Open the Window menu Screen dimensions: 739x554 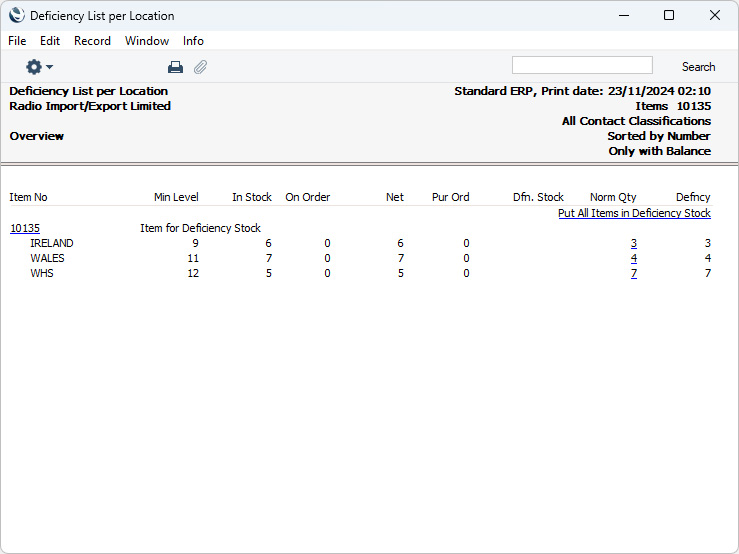point(147,41)
